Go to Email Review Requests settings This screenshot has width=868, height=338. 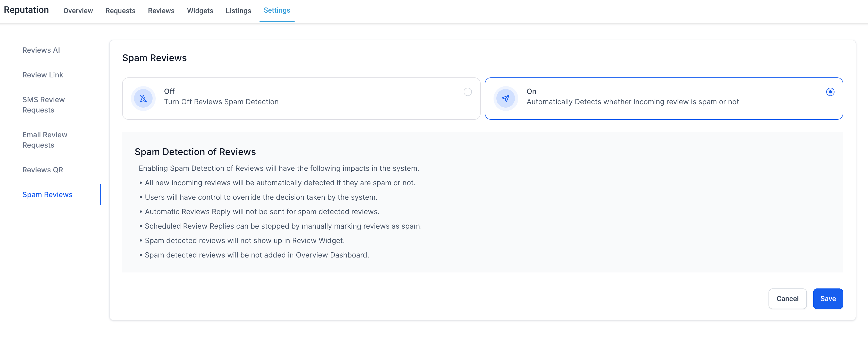pos(45,140)
